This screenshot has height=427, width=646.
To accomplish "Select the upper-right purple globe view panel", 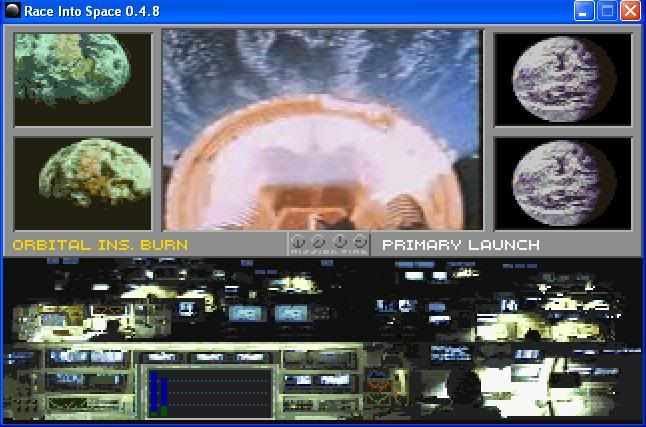I will pos(563,80).
